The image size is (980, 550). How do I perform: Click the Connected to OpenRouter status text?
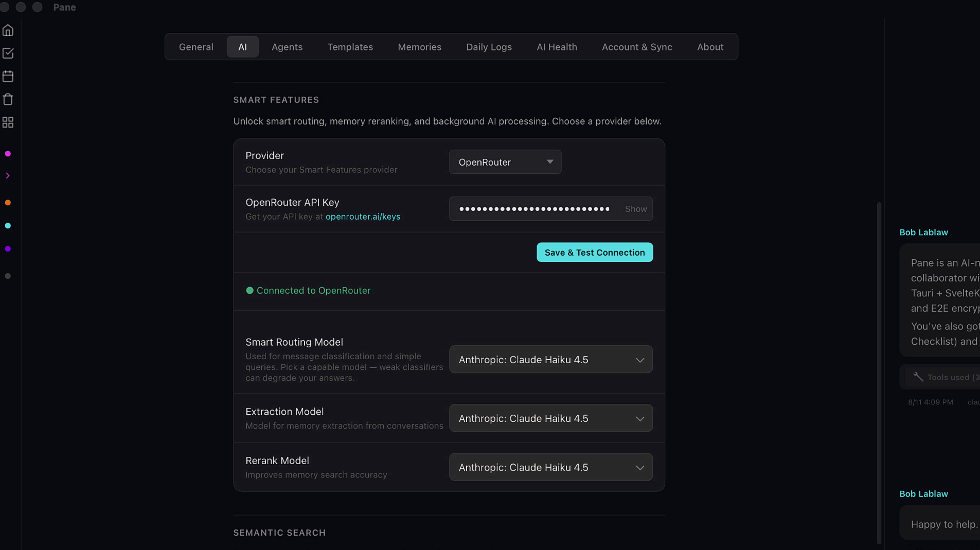(313, 290)
